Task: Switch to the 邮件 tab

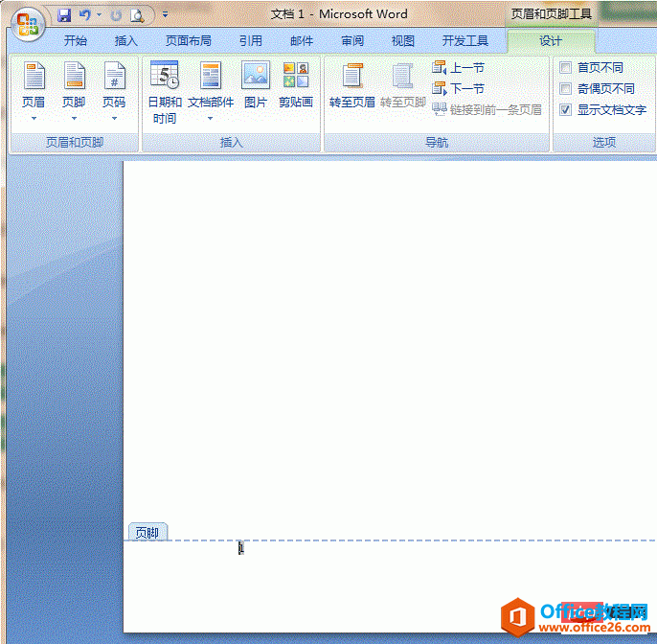Action: click(302, 40)
